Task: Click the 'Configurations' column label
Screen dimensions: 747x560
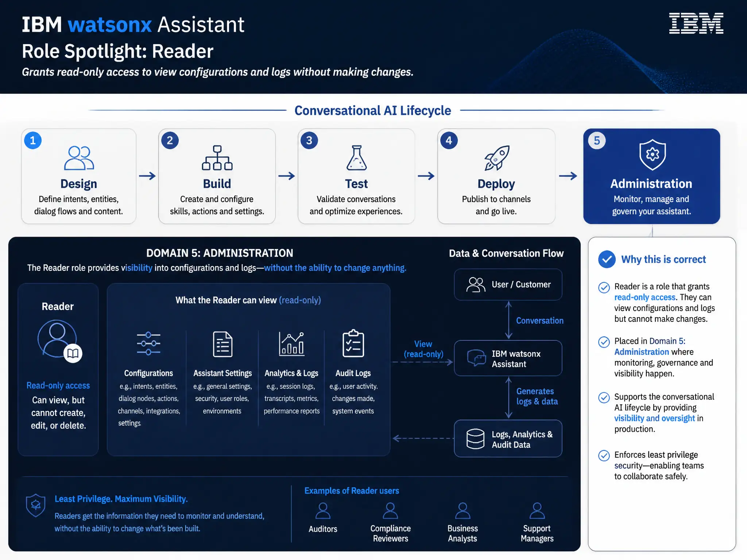Action: 148,373
